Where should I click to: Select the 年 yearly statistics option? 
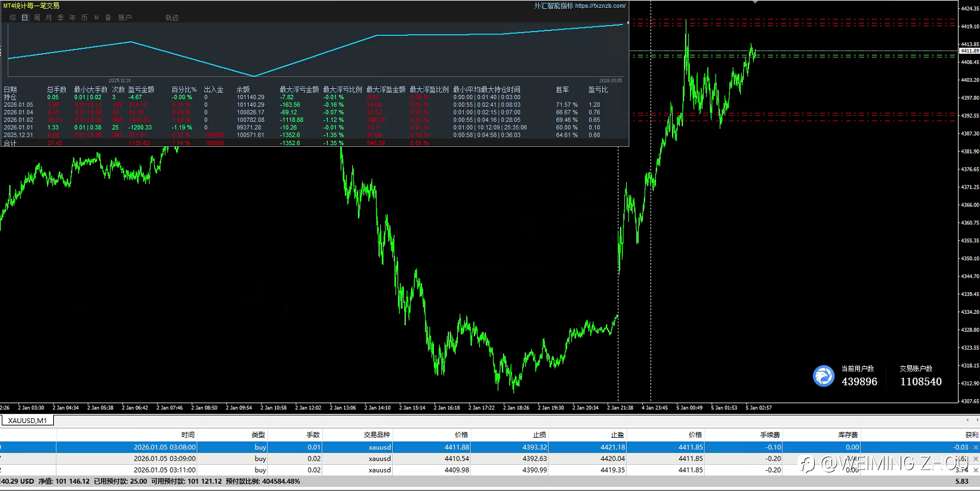click(73, 18)
